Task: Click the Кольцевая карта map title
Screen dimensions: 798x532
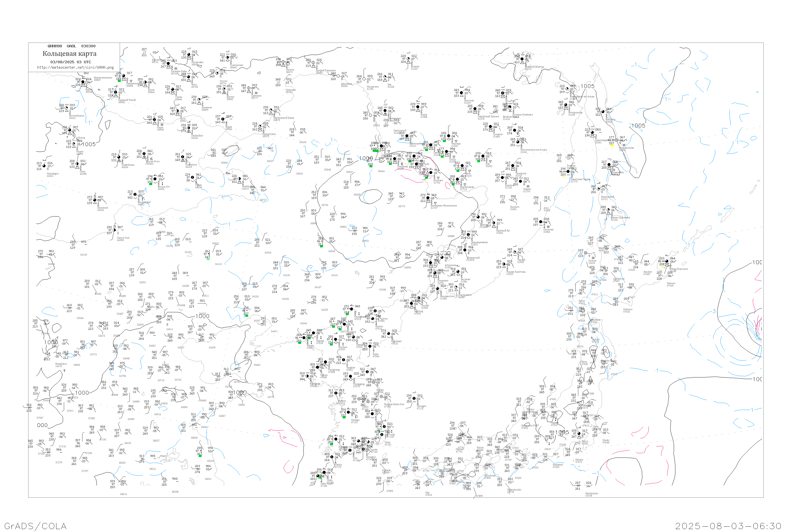Action: [x=69, y=54]
